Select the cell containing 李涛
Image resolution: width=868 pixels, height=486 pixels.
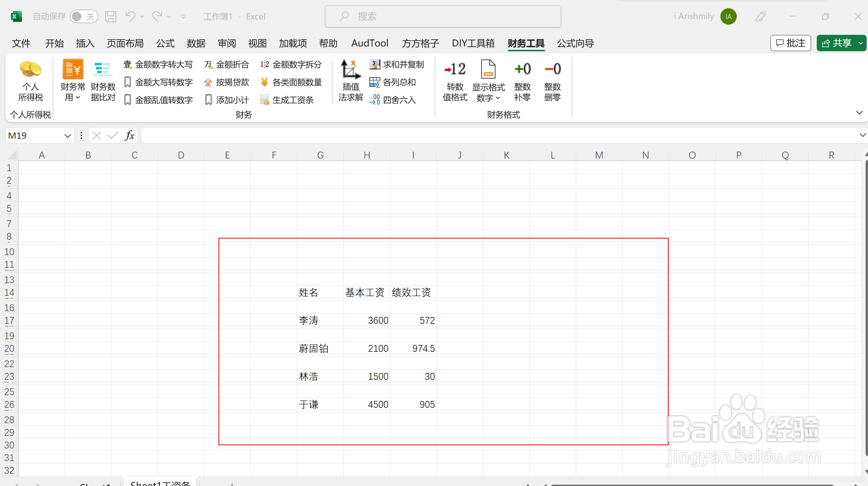tap(320, 320)
